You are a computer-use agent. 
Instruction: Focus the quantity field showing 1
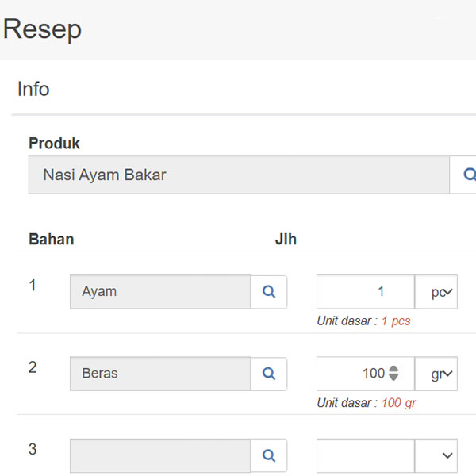[366, 292]
